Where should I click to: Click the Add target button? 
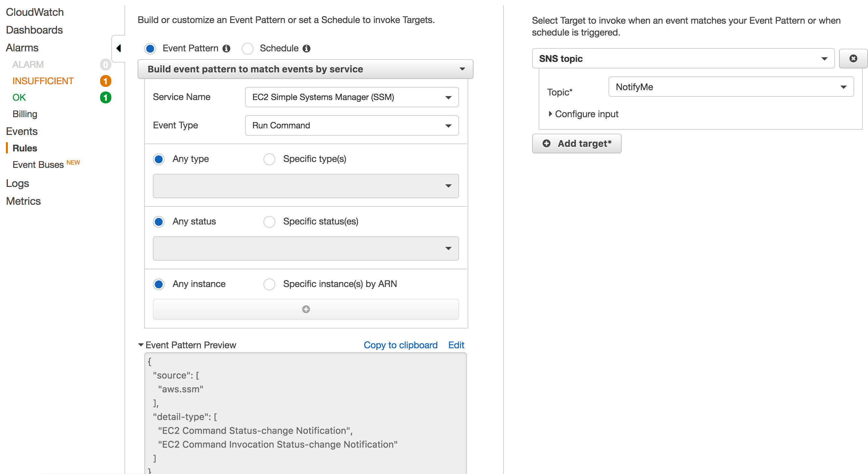[577, 144]
